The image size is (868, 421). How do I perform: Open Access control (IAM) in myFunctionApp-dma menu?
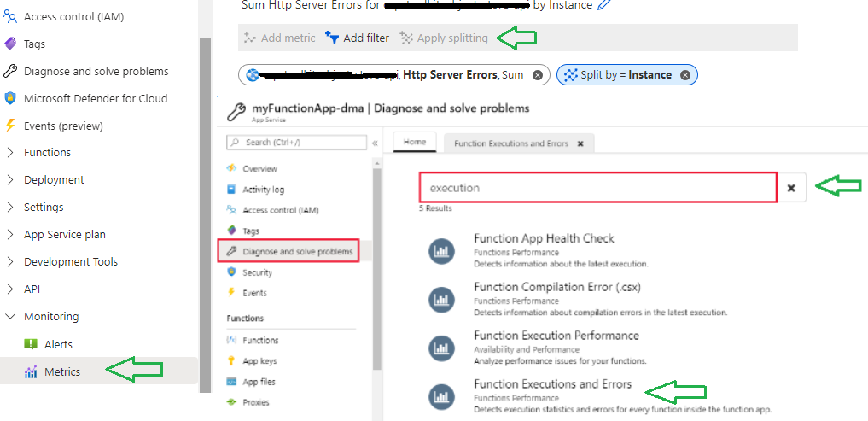[x=280, y=210]
